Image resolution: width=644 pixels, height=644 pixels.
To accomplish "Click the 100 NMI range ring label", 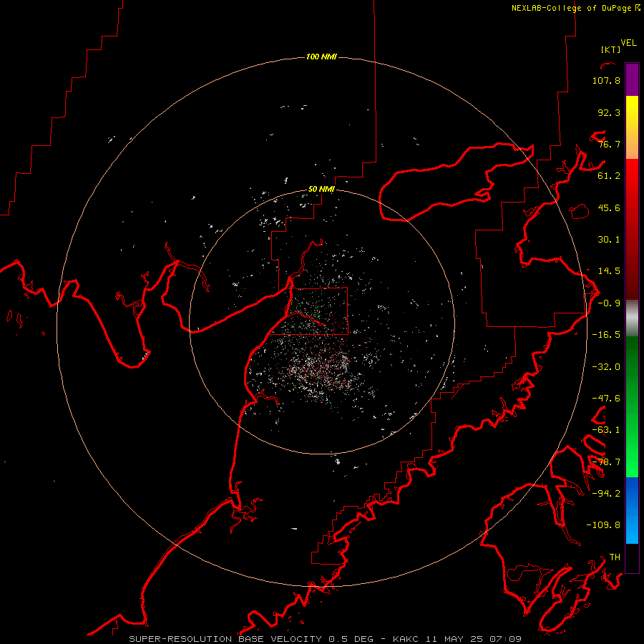I will (x=321, y=57).
